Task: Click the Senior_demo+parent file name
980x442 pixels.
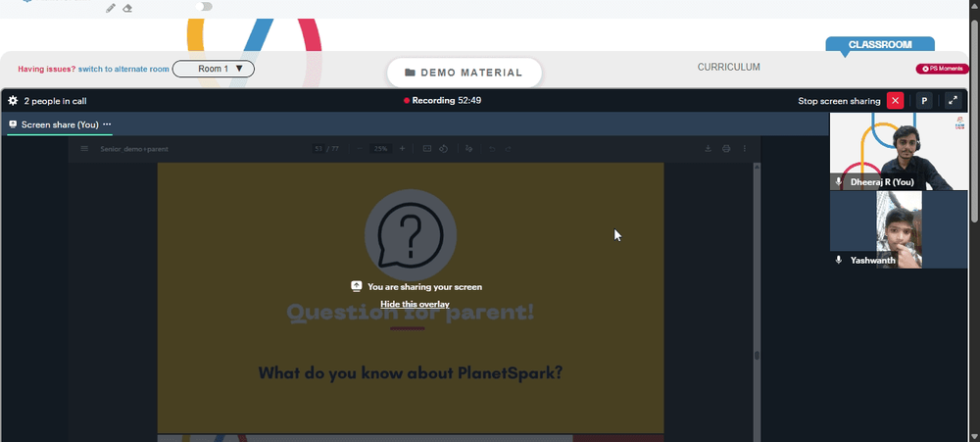Action: pos(133,149)
